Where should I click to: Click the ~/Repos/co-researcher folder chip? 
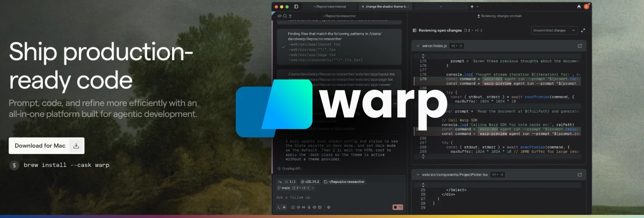point(345,182)
